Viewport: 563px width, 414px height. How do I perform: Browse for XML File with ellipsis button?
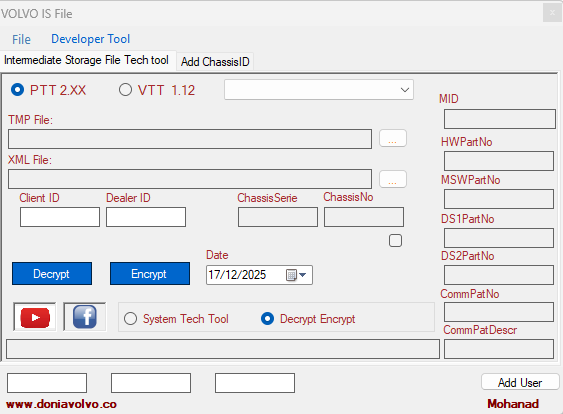393,179
